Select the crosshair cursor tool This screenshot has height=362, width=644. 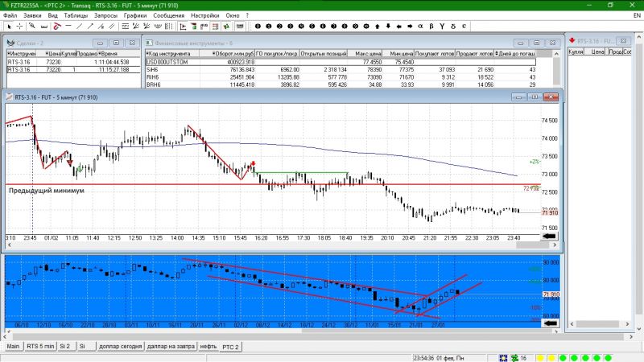tap(19, 27)
